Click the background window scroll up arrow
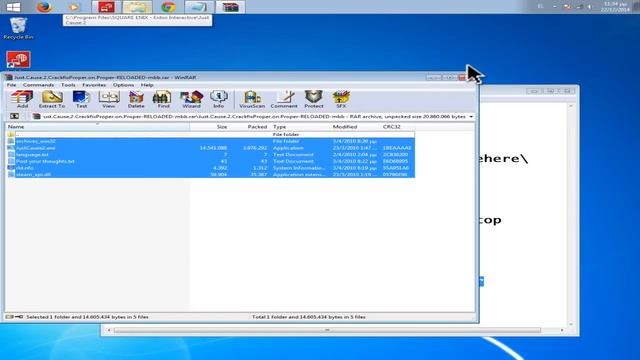640x360 pixels. (x=571, y=106)
